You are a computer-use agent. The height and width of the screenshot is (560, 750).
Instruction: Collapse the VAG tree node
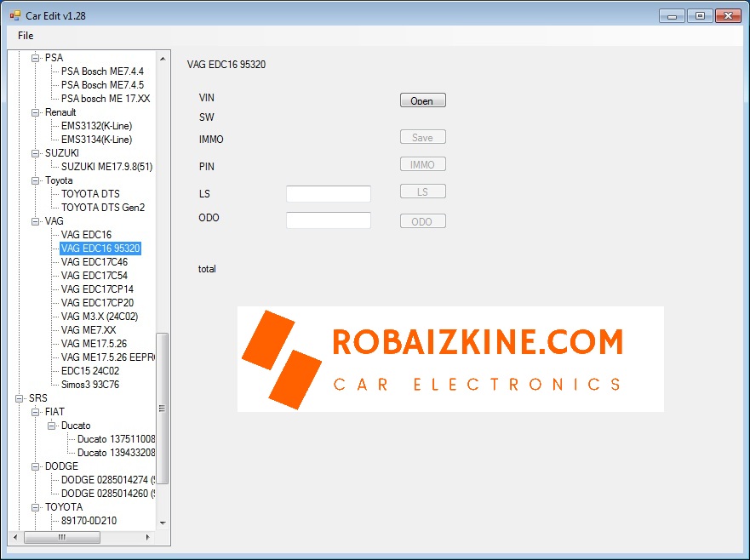tap(36, 221)
